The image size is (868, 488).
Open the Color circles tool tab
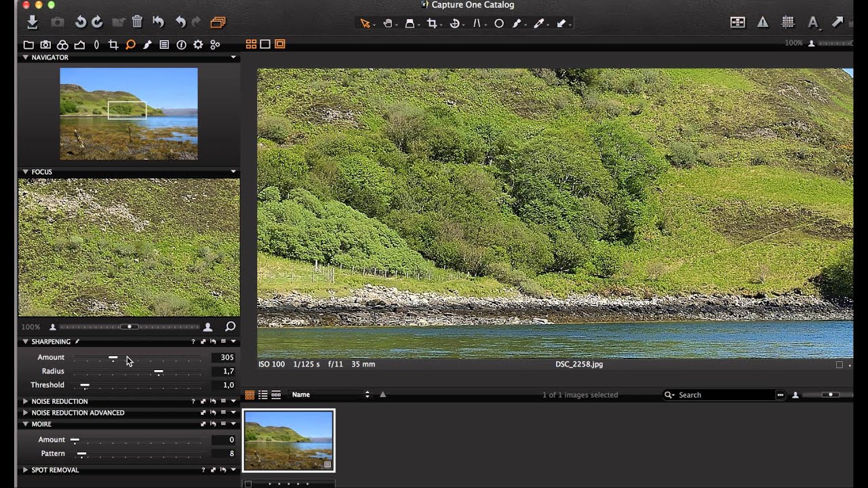62,45
